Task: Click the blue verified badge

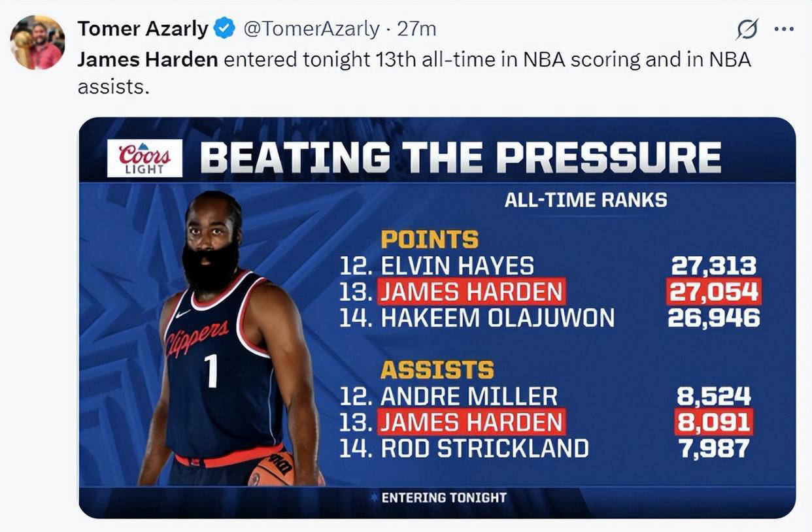Action: pyautogui.click(x=225, y=29)
